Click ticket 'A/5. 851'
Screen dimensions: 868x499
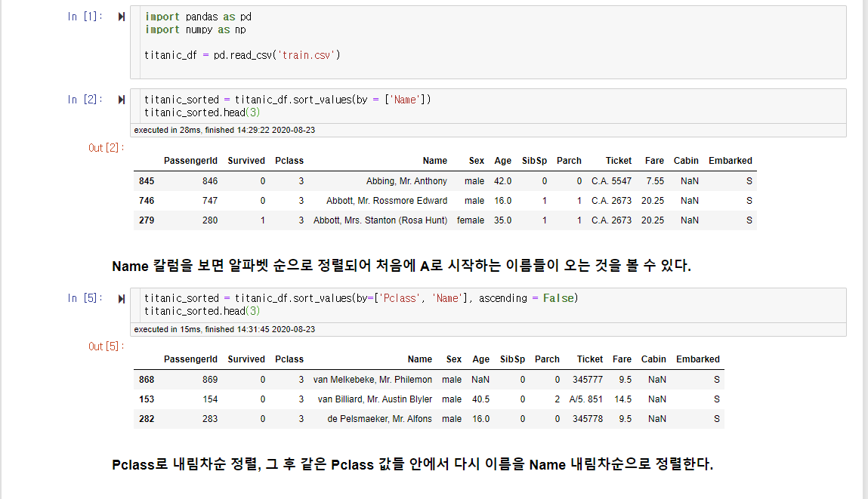pyautogui.click(x=585, y=399)
